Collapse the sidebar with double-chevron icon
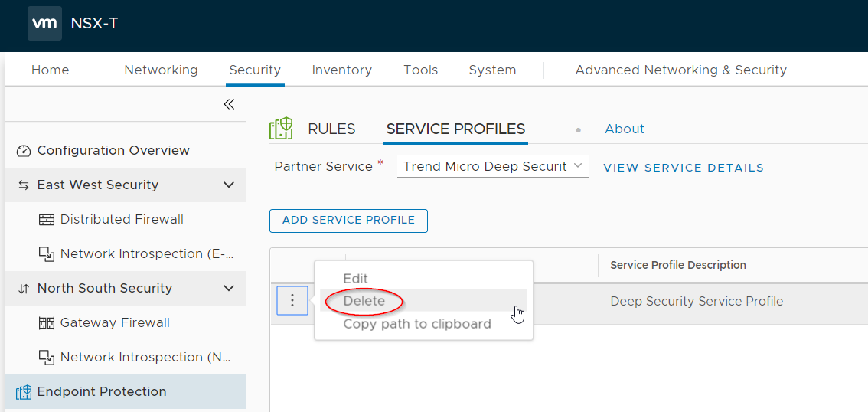 coord(229,104)
